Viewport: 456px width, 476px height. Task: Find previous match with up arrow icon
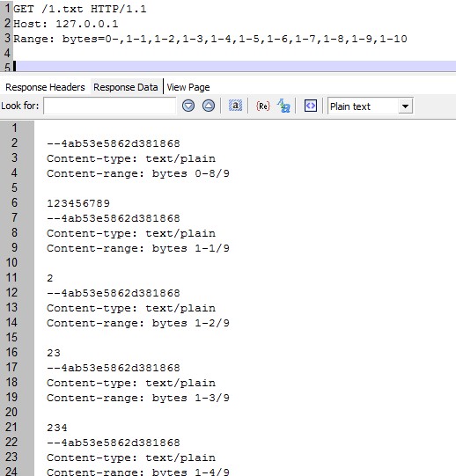[209, 106]
